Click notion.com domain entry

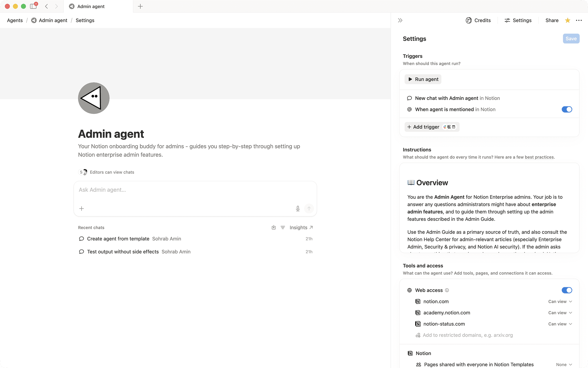pos(436,302)
